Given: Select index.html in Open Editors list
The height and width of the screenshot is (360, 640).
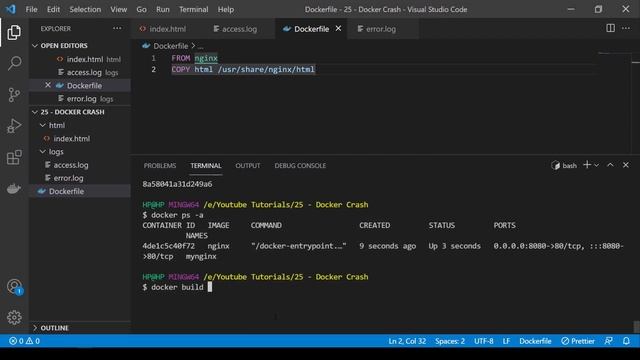Looking at the screenshot, I should pyautogui.click(x=80, y=59).
